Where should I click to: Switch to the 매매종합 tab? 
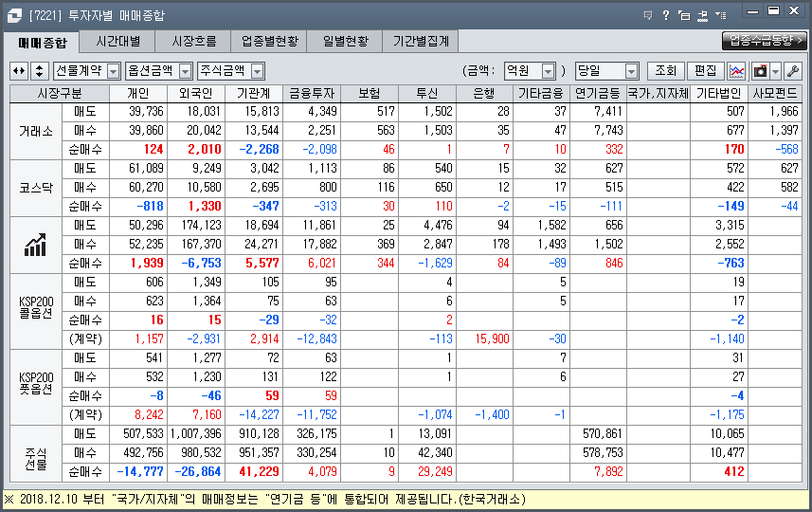pyautogui.click(x=42, y=43)
